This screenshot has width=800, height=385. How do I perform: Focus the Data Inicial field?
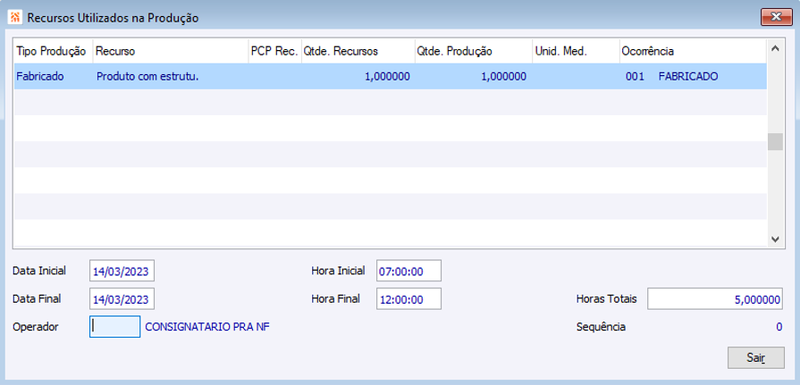122,271
